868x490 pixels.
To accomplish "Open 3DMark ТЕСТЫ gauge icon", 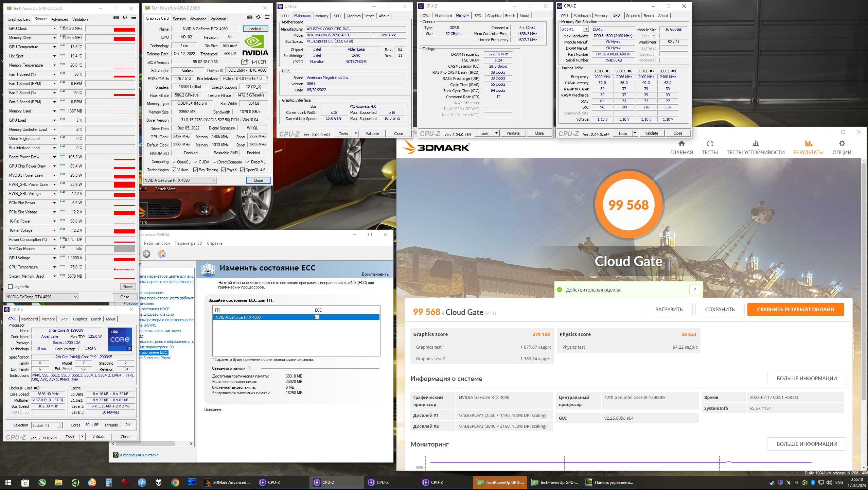I will click(x=710, y=143).
